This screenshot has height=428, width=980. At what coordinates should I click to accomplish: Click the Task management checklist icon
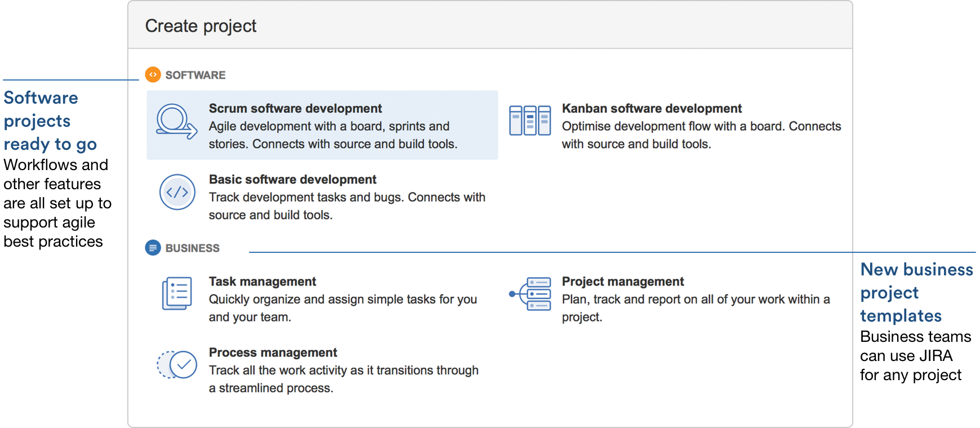(177, 293)
